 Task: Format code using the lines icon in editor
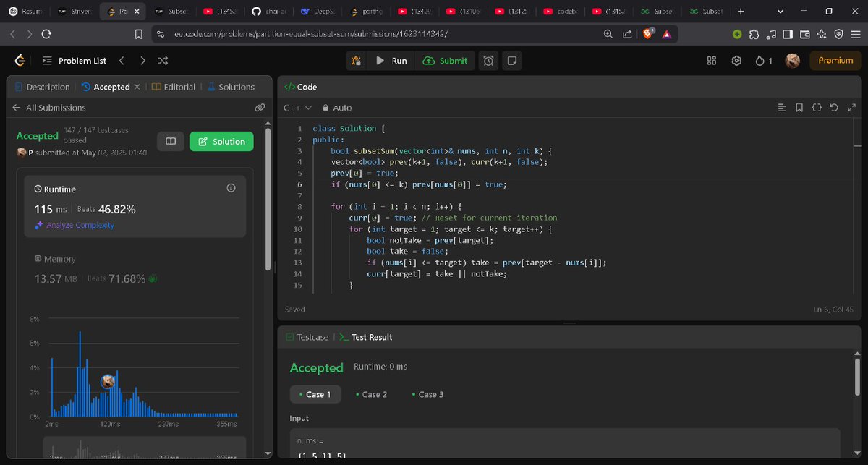(782, 107)
